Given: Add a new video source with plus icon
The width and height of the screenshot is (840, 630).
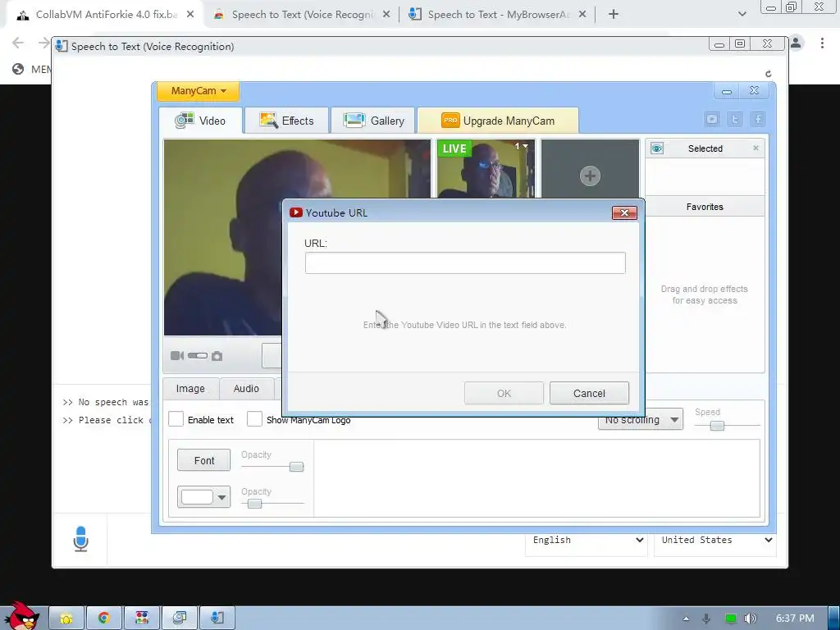Looking at the screenshot, I should [590, 176].
